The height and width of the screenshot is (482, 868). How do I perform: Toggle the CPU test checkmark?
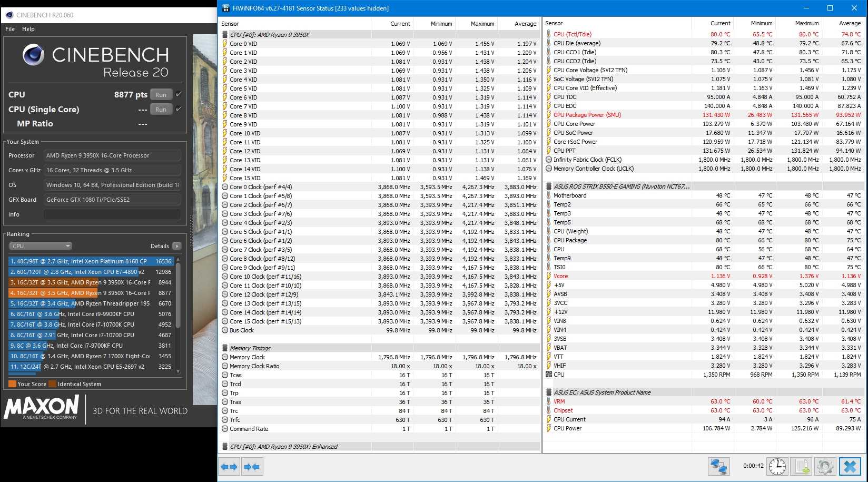[179, 94]
